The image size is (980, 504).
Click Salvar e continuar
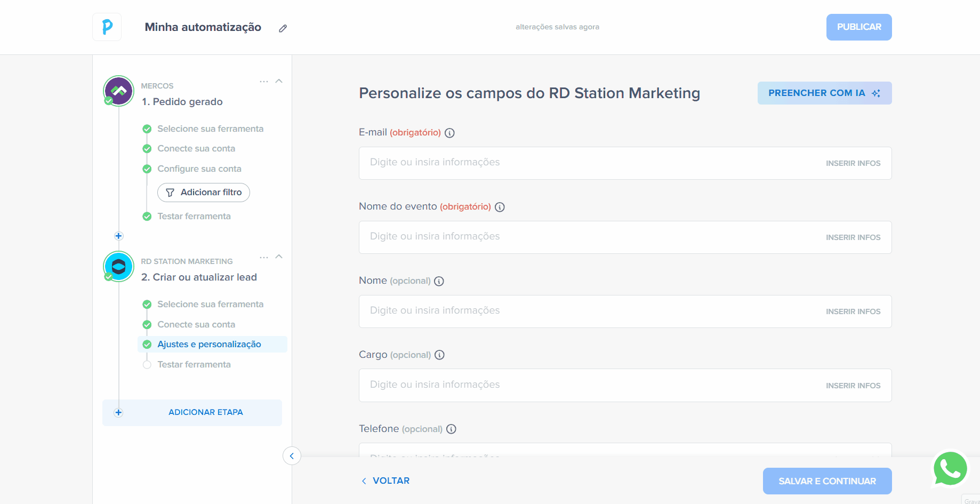coord(827,481)
